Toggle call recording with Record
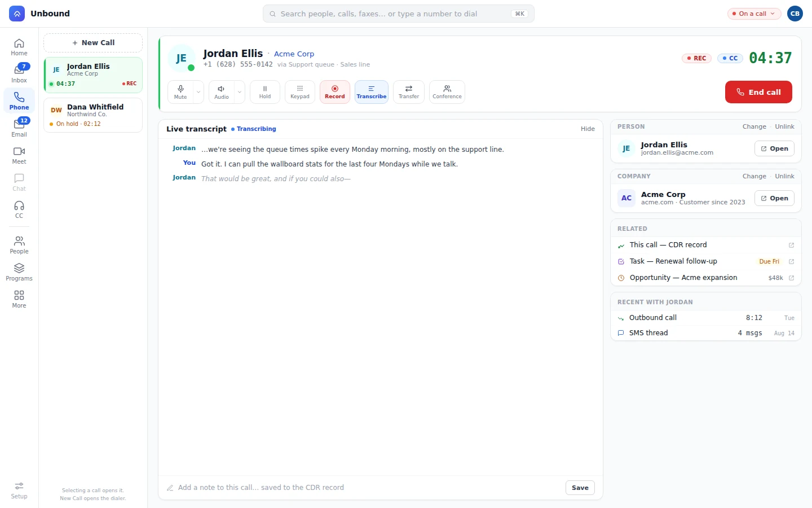 pos(335,92)
